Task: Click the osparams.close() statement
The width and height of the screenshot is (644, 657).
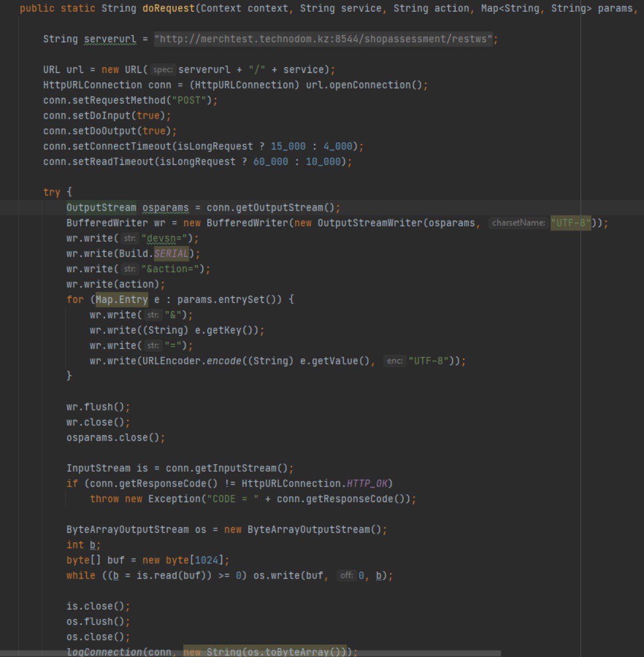Action: tap(116, 438)
